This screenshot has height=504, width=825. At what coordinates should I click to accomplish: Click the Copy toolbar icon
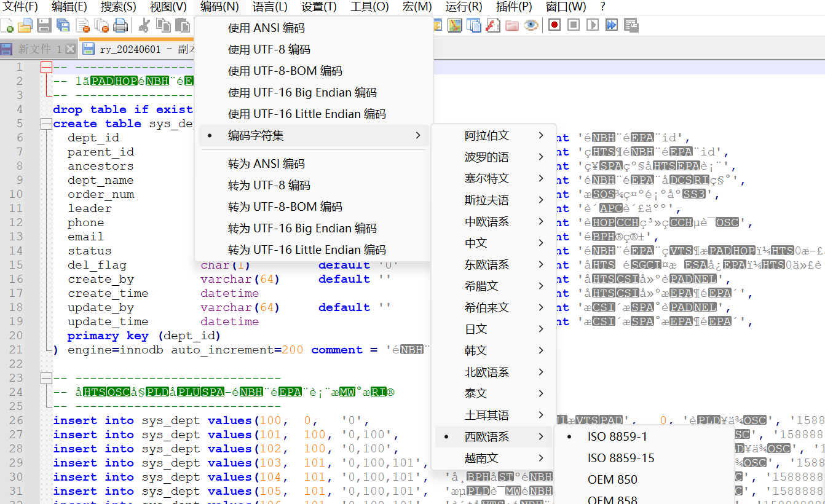pos(163,25)
